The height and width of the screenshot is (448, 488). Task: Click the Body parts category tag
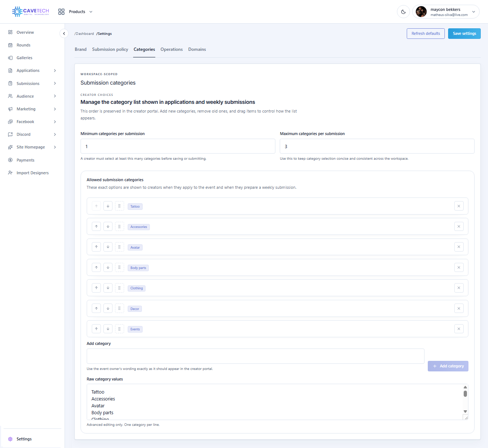(x=138, y=268)
